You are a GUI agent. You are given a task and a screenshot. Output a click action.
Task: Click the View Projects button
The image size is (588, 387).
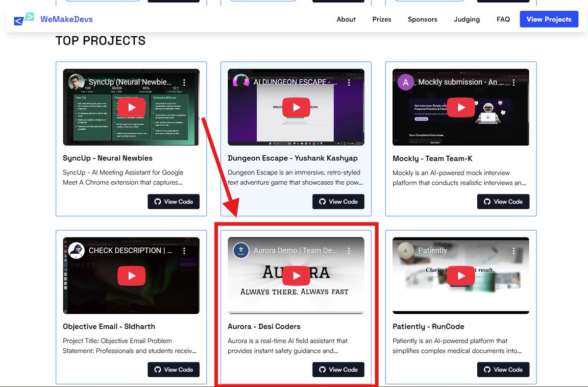(x=549, y=19)
